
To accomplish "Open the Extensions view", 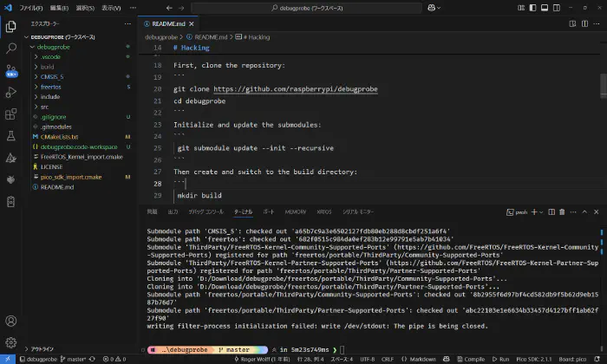I will (10, 114).
